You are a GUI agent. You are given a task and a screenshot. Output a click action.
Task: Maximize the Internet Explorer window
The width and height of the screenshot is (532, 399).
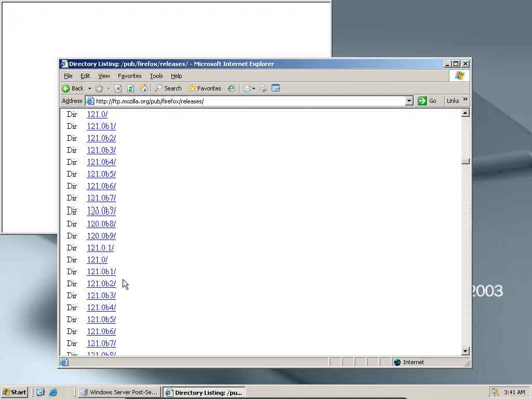(x=456, y=64)
